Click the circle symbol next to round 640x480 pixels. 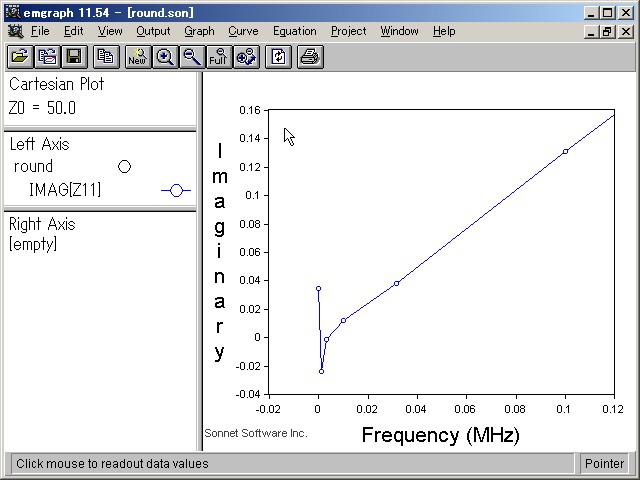click(x=124, y=167)
